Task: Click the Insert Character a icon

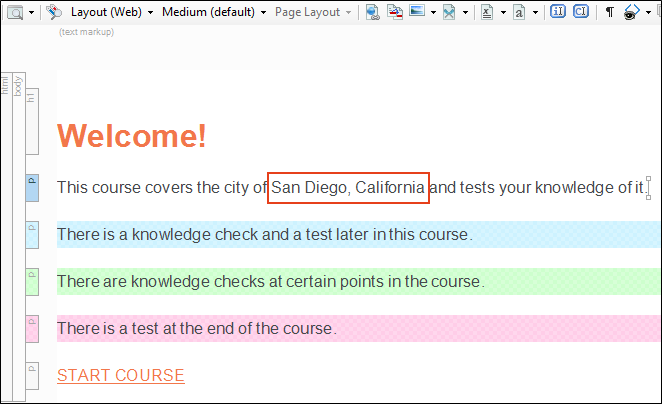Action: click(519, 13)
